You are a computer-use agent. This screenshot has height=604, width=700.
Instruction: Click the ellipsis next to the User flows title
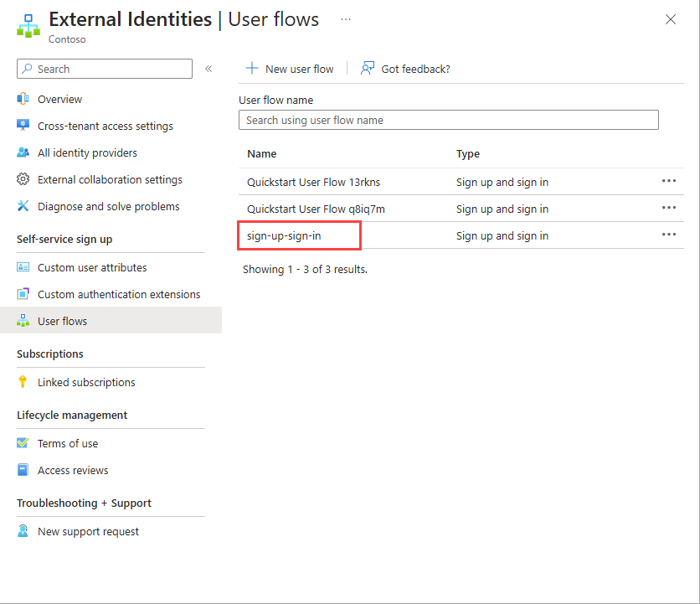point(346,18)
